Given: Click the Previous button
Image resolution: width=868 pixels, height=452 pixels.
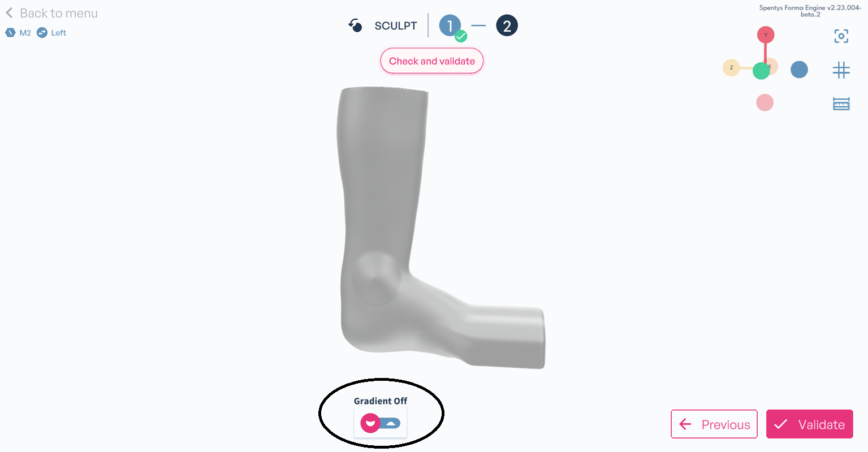Looking at the screenshot, I should click(x=714, y=424).
